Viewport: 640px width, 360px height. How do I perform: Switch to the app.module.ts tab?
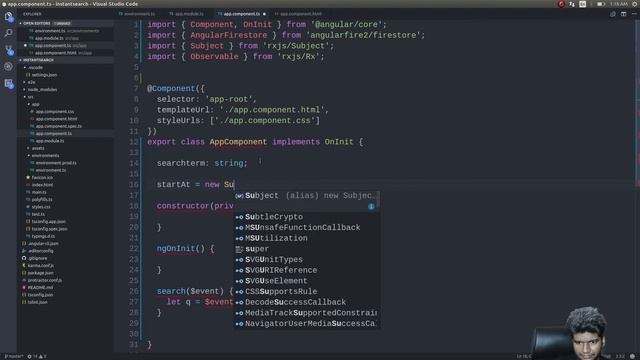[x=186, y=14]
